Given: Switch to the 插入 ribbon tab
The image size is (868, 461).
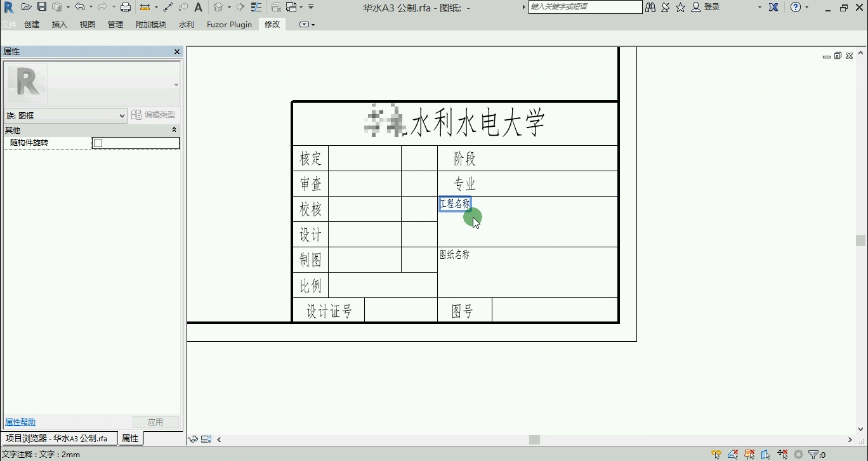Looking at the screenshot, I should tap(59, 25).
